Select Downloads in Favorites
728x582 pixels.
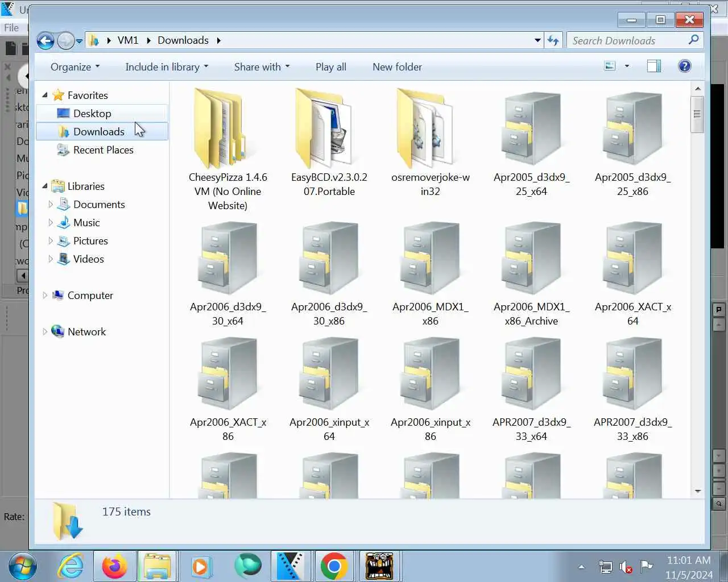pyautogui.click(x=102, y=131)
